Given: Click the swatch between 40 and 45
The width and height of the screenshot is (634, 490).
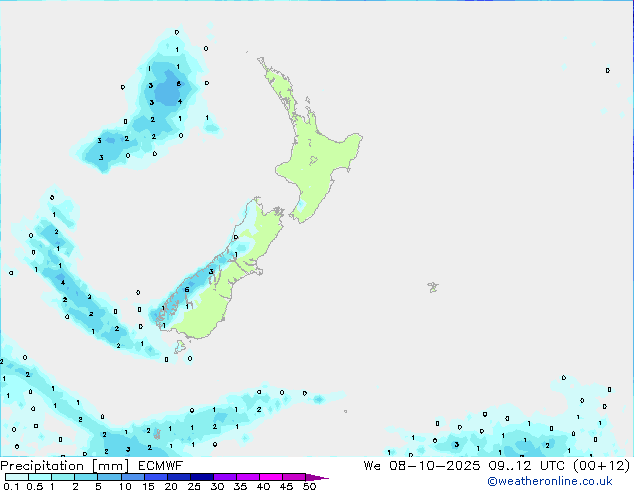Looking at the screenshot, I should 271,477.
